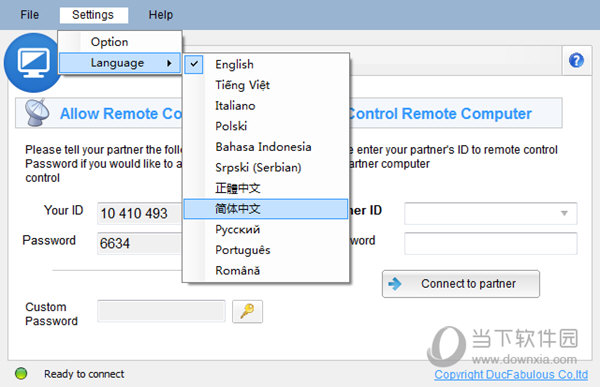Click the satellite dish icon
600x387 pixels.
37,113
